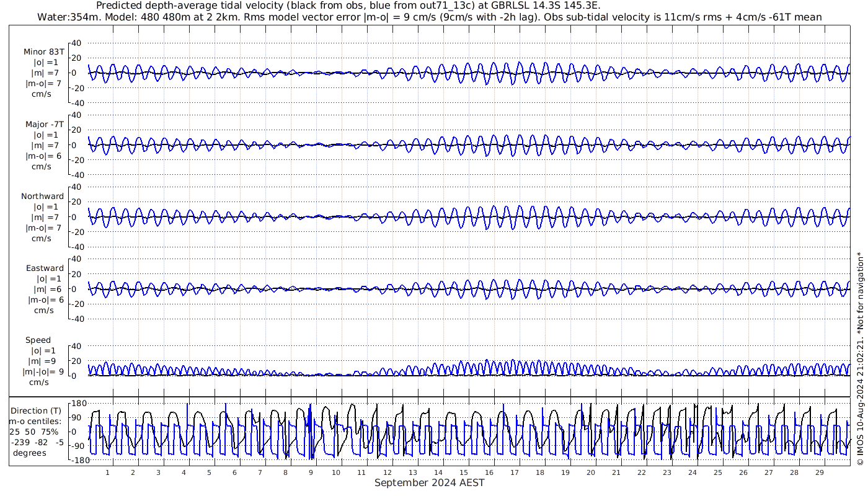
Task: Click day tick label '9' on the time axis
Action: click(x=311, y=472)
